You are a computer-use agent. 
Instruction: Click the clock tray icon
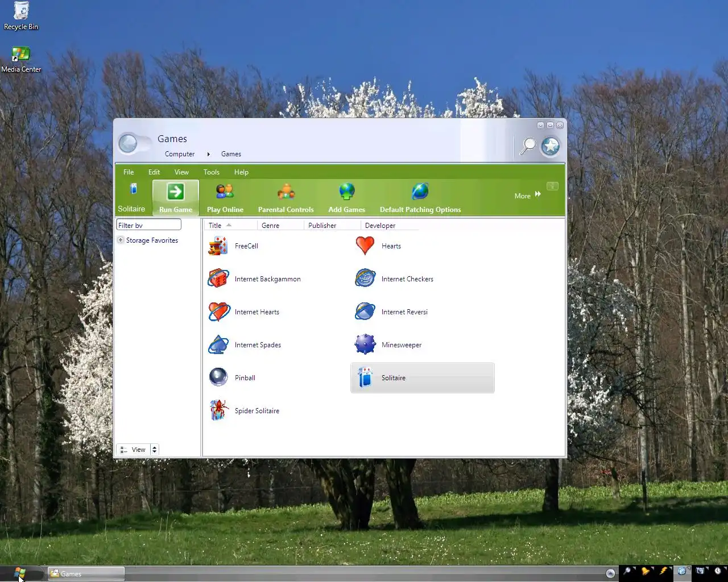coord(718,571)
